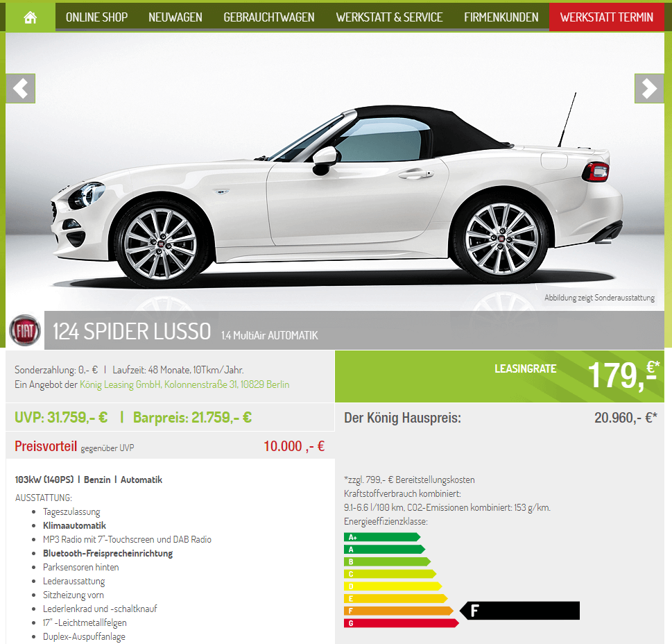Image resolution: width=672 pixels, height=644 pixels.
Task: Click the Klimaautomatik feature
Action: click(74, 525)
